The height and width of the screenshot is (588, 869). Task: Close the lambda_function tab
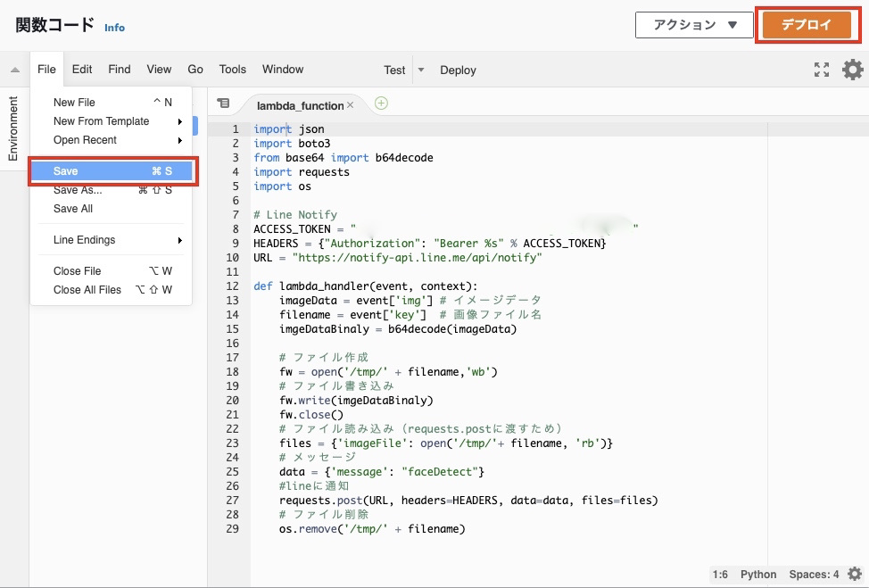click(351, 104)
